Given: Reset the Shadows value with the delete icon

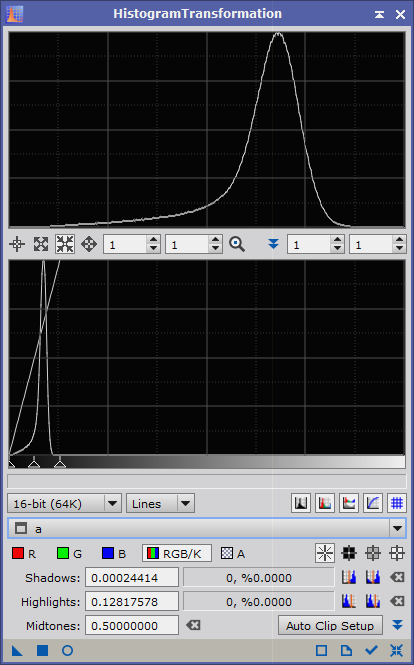Looking at the screenshot, I should pos(397,577).
